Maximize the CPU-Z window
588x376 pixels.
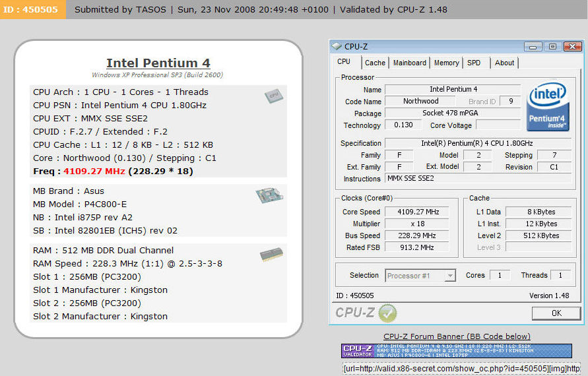pyautogui.click(x=552, y=46)
